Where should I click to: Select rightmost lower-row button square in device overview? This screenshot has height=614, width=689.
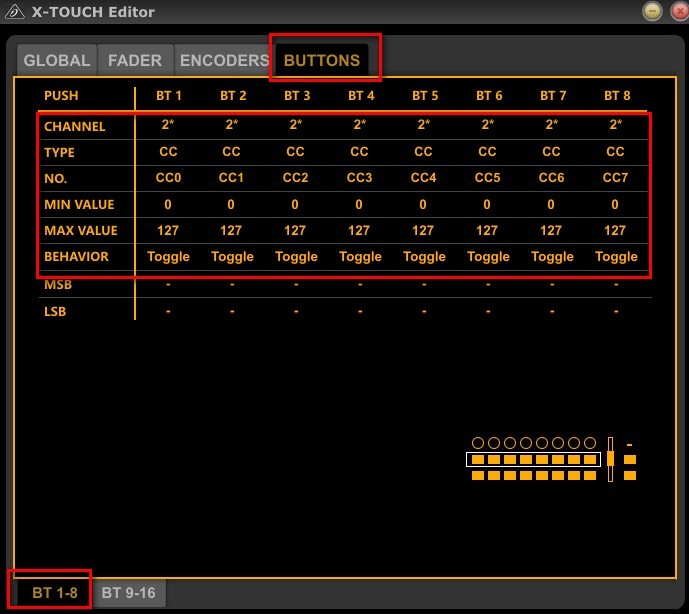coord(590,475)
